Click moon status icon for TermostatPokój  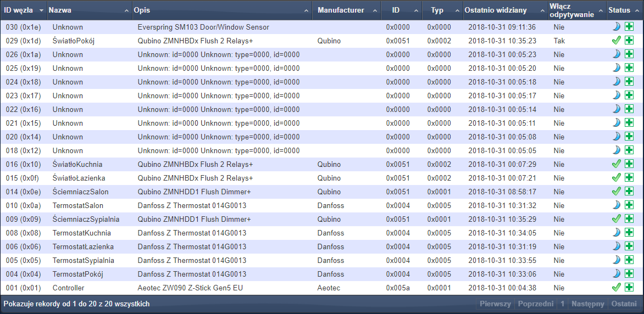[616, 274]
